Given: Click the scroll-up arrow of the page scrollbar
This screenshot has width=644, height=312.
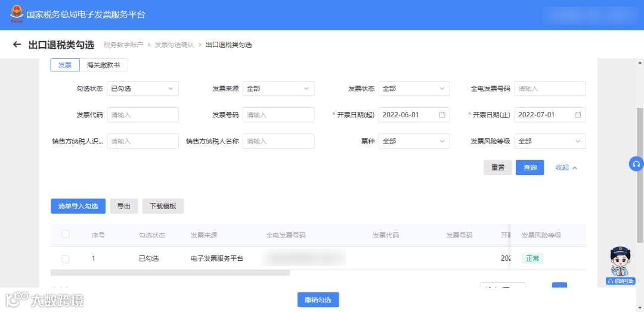Looking at the screenshot, I should (x=640, y=63).
